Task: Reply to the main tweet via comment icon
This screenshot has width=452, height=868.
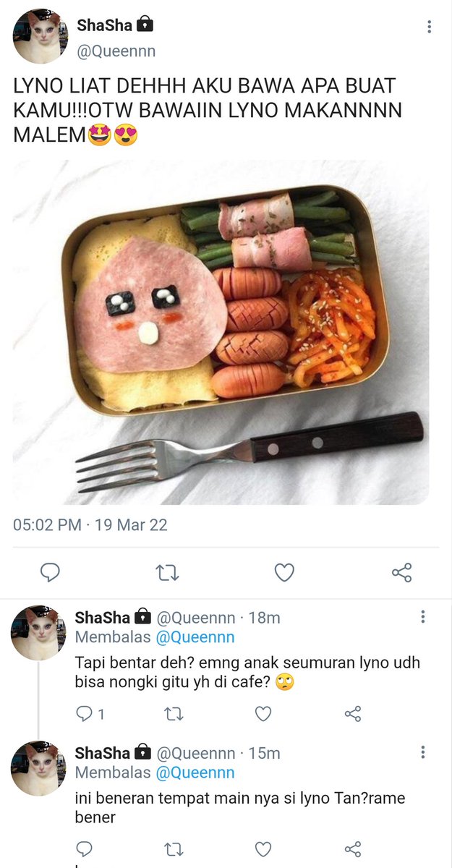Action: (x=49, y=573)
